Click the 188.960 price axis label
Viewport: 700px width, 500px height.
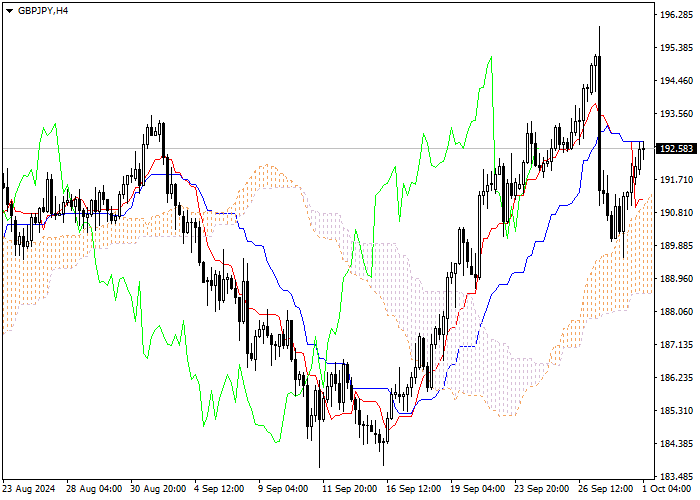[x=676, y=279]
